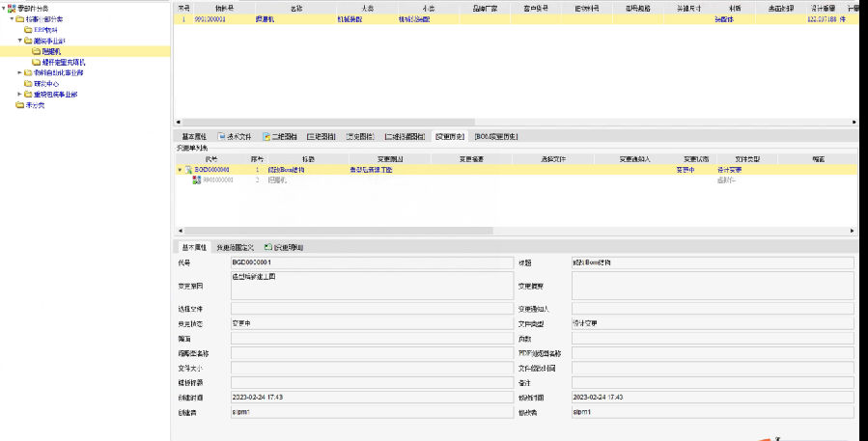Open the [历史图档] tab

[360, 136]
